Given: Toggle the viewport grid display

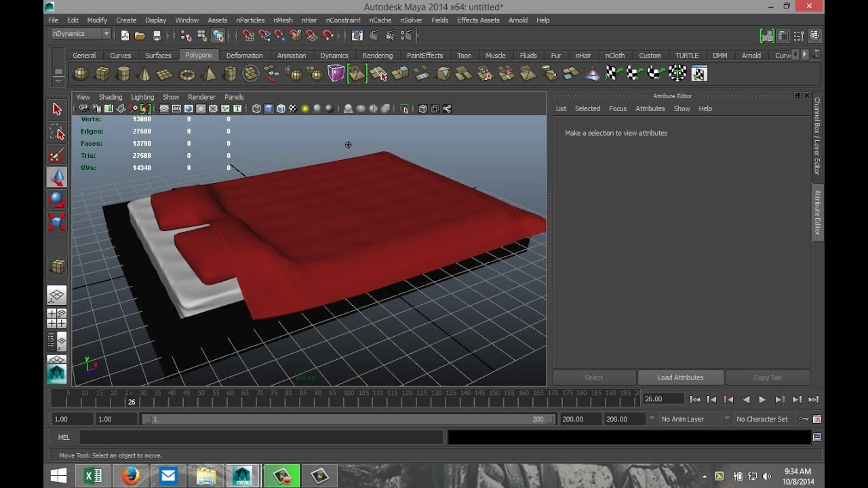Looking at the screenshot, I should (x=164, y=108).
